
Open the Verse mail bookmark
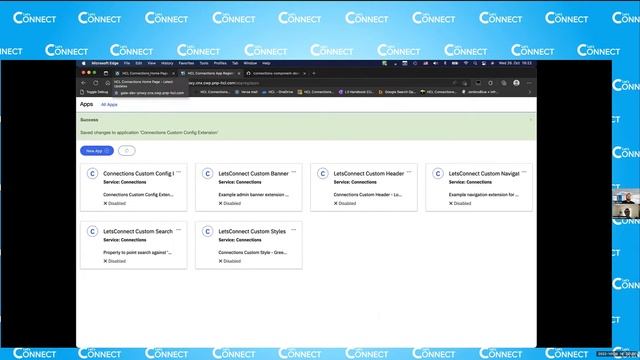(x=246, y=92)
